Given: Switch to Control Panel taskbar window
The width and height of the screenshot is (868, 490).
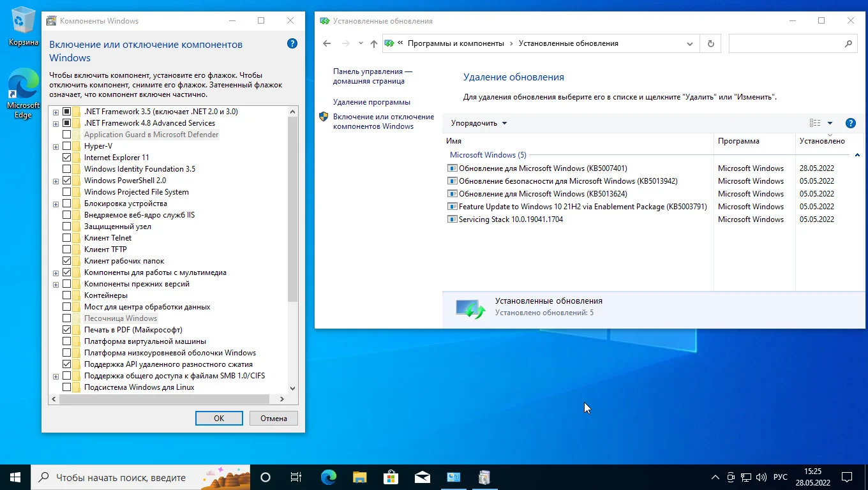Looking at the screenshot, I should 453,477.
